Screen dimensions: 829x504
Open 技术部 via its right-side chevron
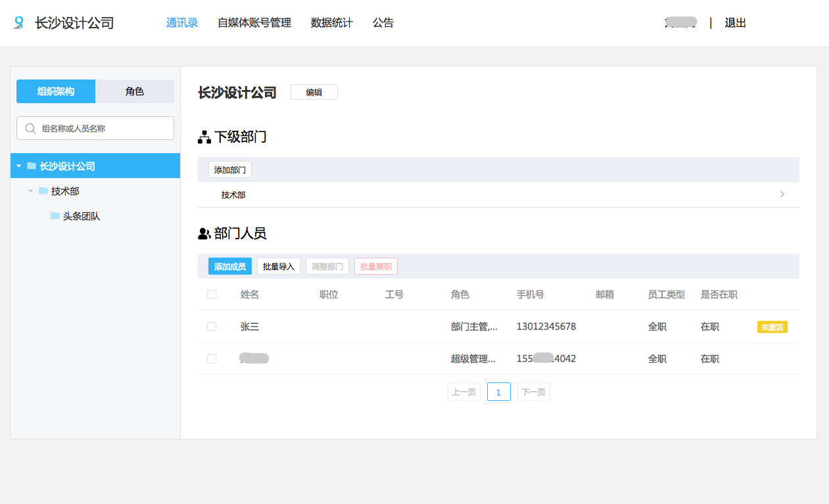(782, 194)
